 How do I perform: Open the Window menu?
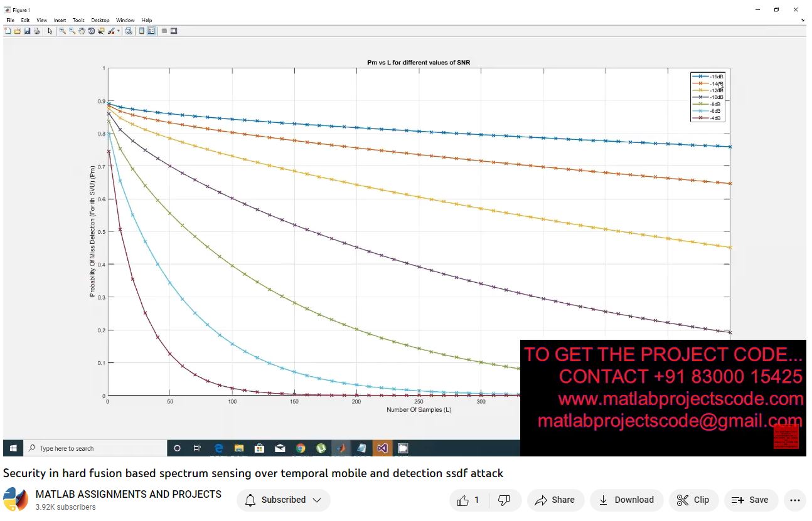[126, 20]
